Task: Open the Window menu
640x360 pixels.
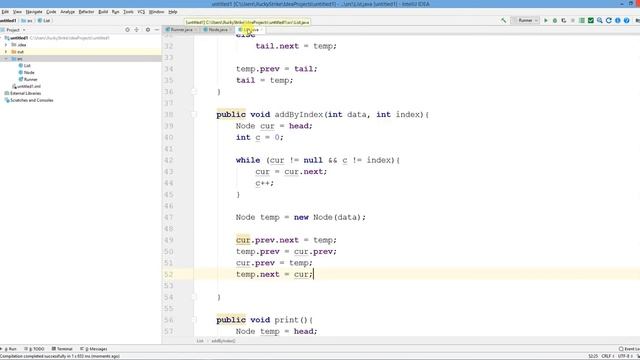Action: click(x=156, y=12)
